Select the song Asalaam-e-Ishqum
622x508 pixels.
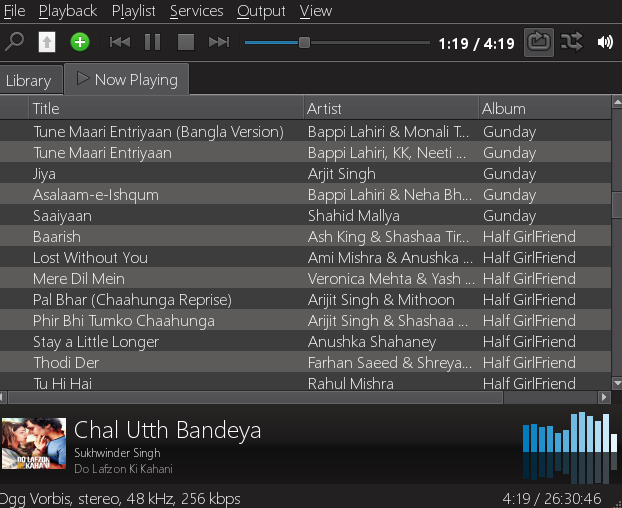305,195
